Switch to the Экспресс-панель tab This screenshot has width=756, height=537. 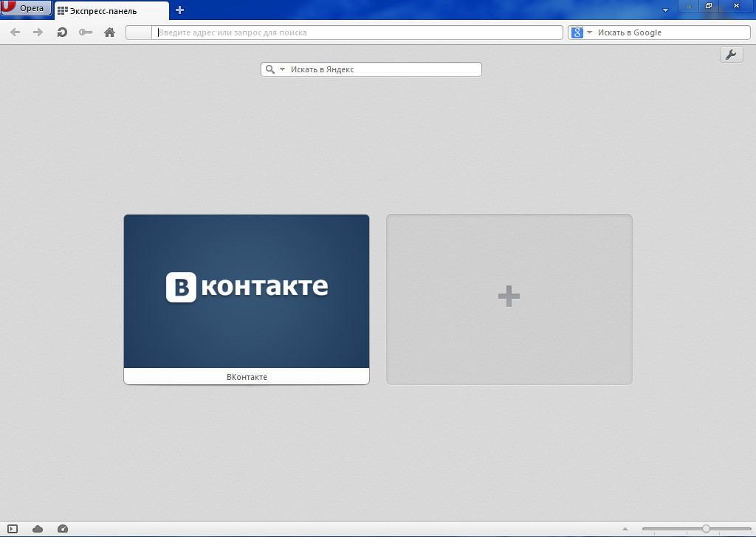[x=112, y=10]
